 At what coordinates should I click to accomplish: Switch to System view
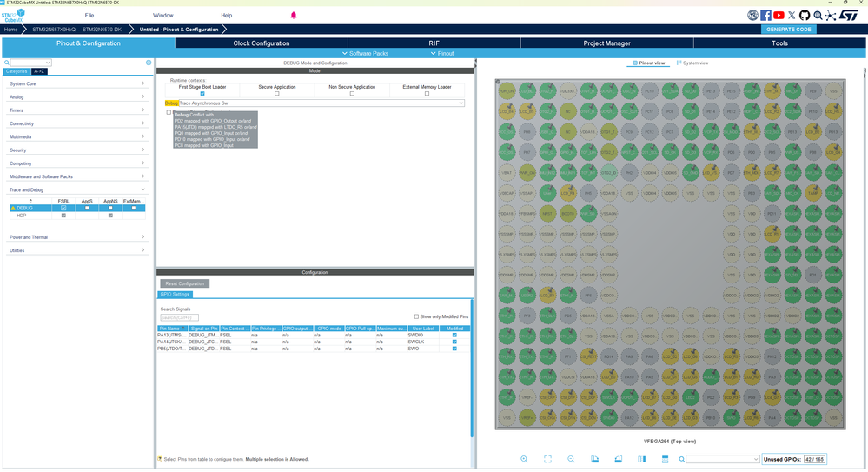692,63
